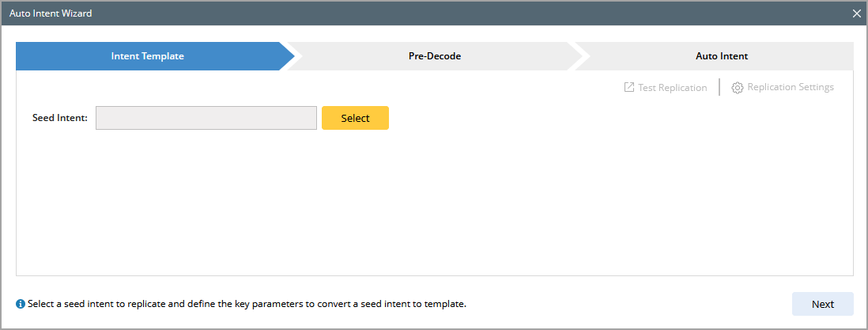This screenshot has height=330, width=868.
Task: Click the arrow tip after Pre-Decode
Action: coord(583,56)
